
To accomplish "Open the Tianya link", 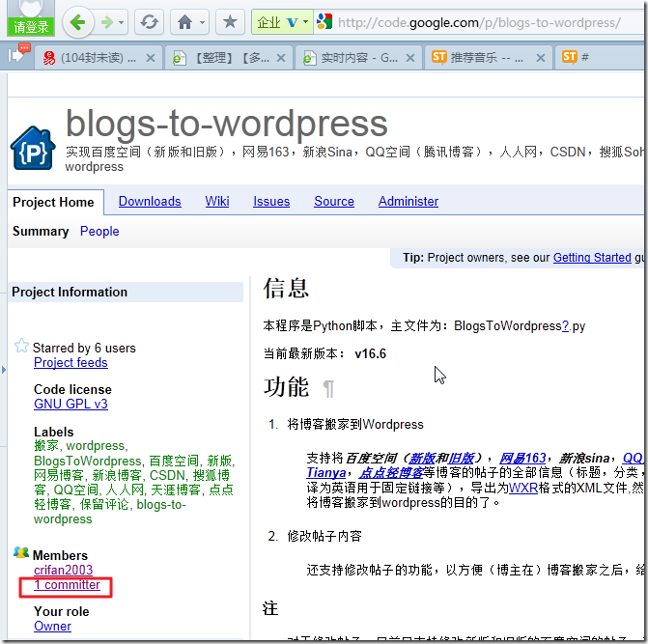I will 326,472.
